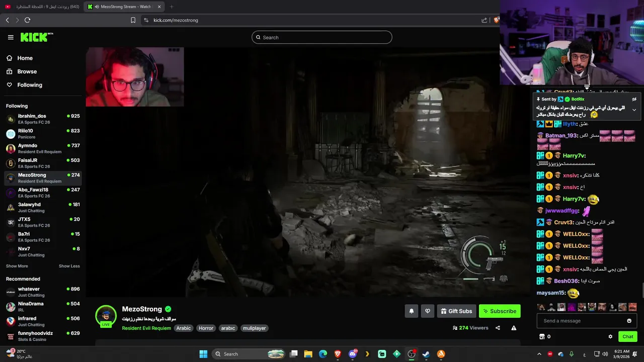Open Steam from the taskbar

[426, 354]
